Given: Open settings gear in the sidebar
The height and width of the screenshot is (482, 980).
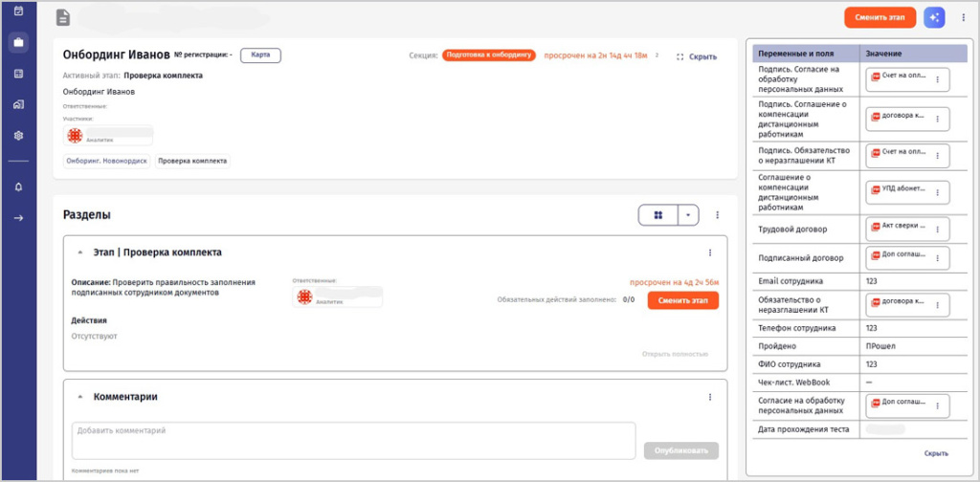Looking at the screenshot, I should pyautogui.click(x=18, y=136).
